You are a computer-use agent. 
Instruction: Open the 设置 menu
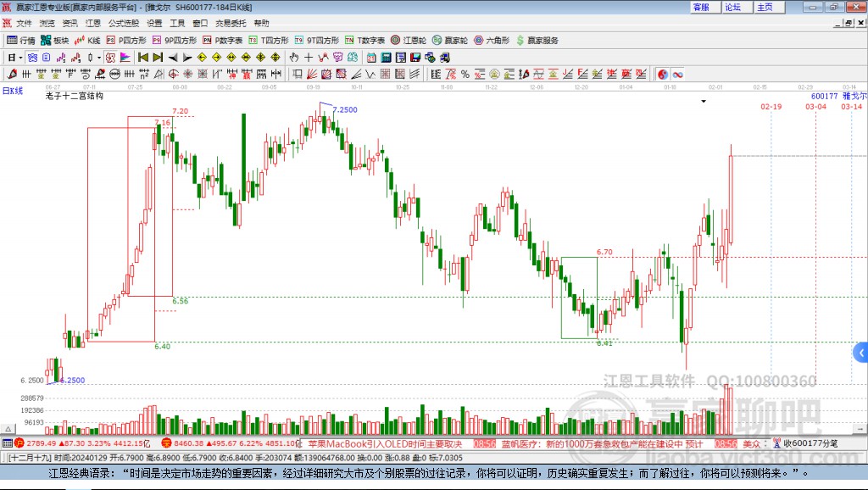(x=154, y=23)
